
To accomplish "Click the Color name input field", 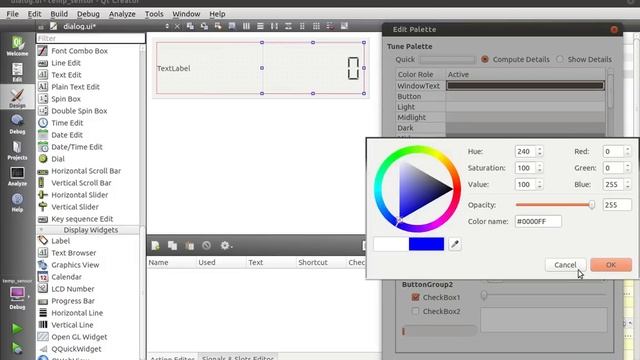I will coord(538,221).
